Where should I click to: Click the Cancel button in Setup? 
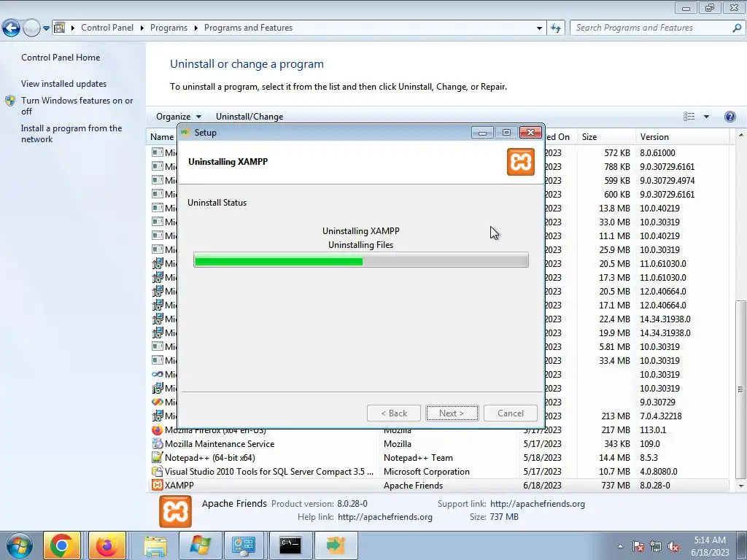pos(510,413)
